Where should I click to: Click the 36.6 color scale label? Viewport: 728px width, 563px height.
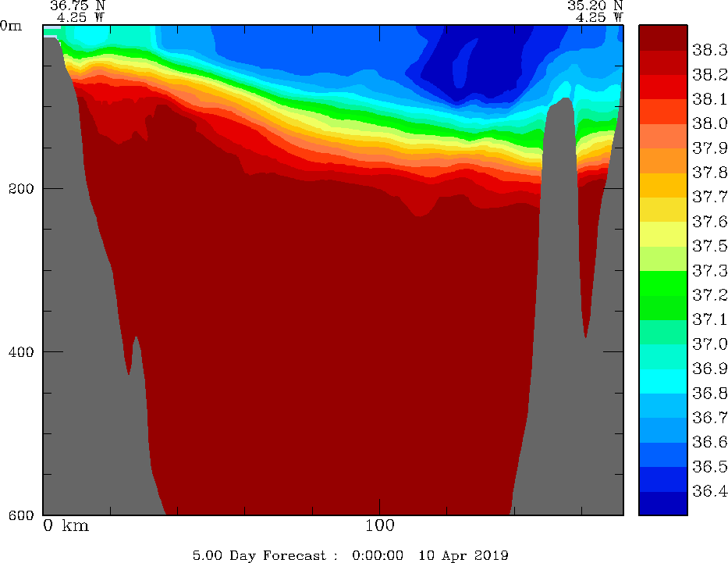point(710,442)
